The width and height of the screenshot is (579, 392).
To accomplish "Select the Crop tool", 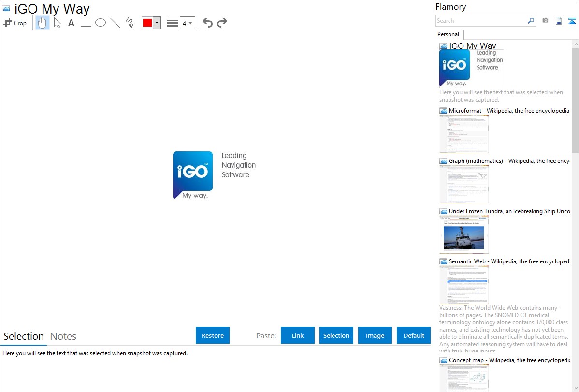I will point(15,23).
